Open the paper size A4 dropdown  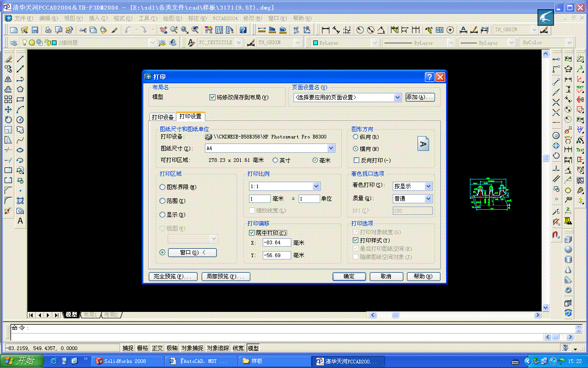point(331,148)
